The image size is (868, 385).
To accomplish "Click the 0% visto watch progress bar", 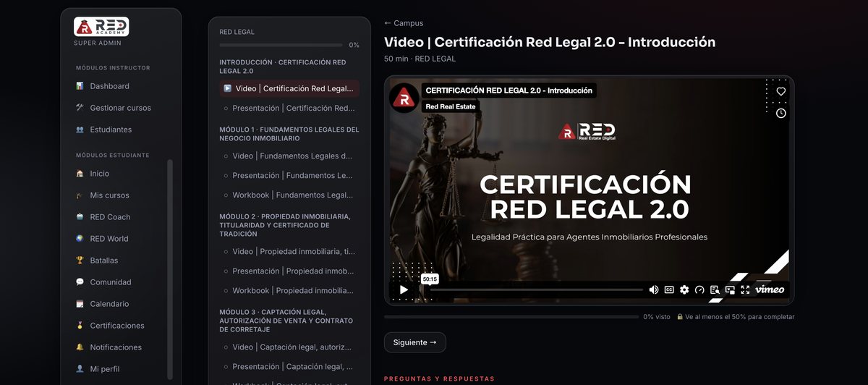I will (x=511, y=316).
